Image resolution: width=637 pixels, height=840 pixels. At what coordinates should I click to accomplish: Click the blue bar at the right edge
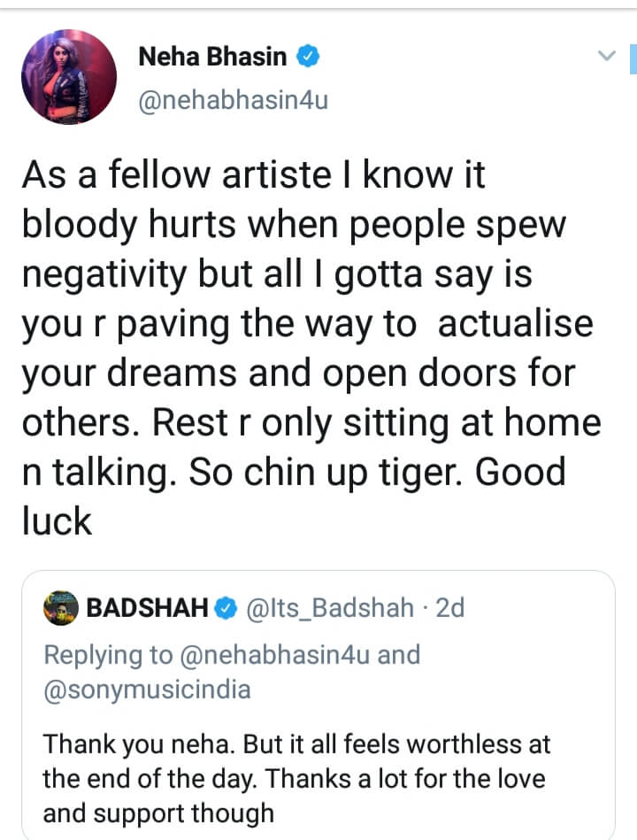click(x=633, y=58)
